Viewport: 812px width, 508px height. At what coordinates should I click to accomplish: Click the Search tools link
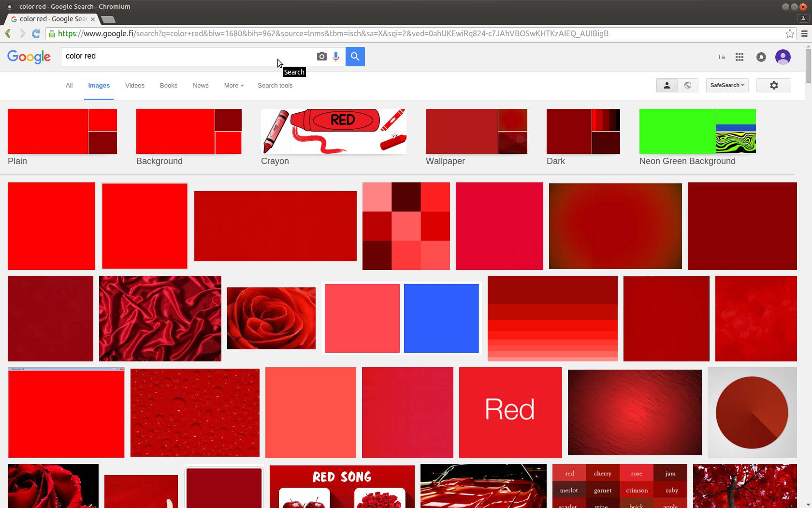[x=275, y=86]
